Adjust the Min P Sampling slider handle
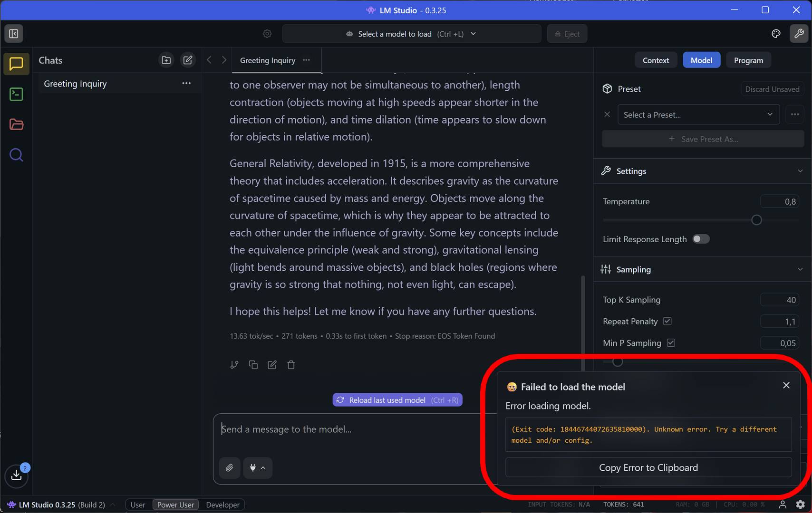Viewport: 812px width, 513px height. click(x=617, y=362)
